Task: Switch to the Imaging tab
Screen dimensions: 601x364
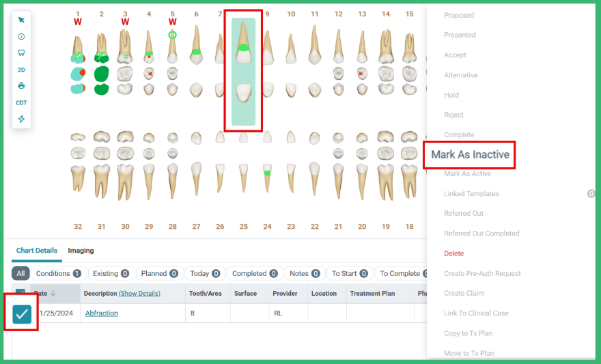Action: 81,250
